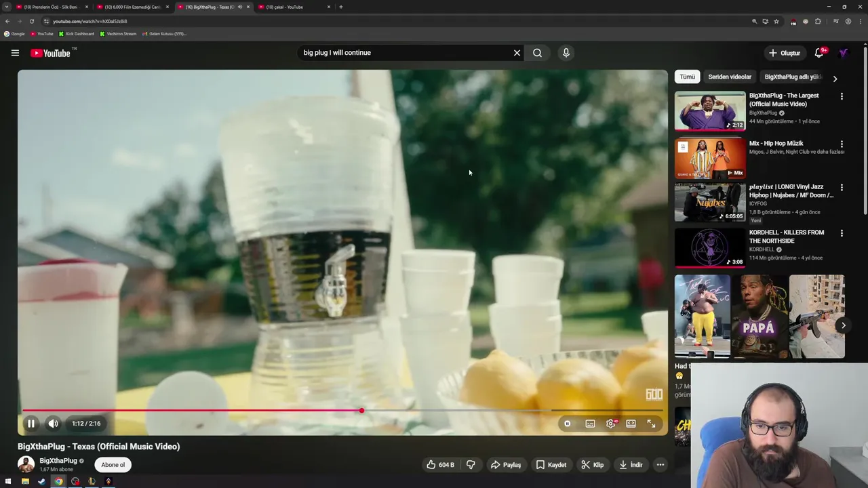868x488 pixels.
Task: Select the Tümü filter chip
Action: pos(687,77)
